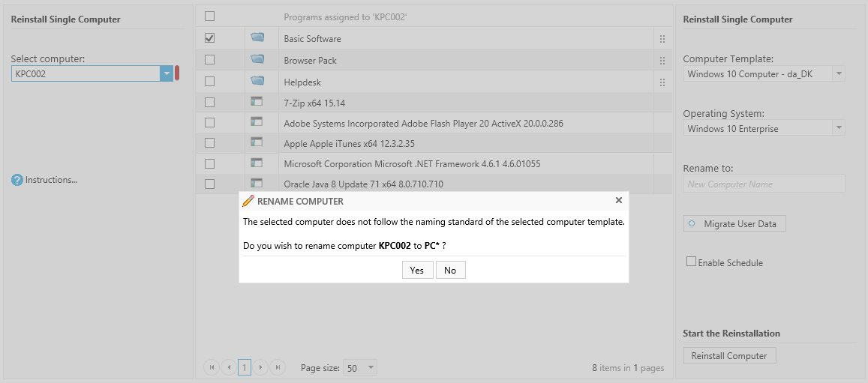This screenshot has width=868, height=383.
Task: Open the Select computer dropdown
Action: (x=166, y=73)
